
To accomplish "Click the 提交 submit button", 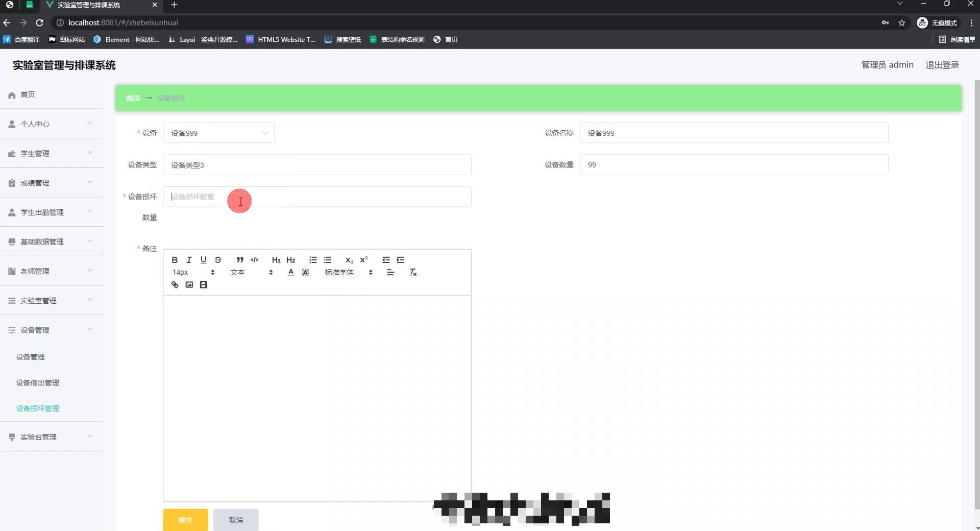I will (185, 520).
